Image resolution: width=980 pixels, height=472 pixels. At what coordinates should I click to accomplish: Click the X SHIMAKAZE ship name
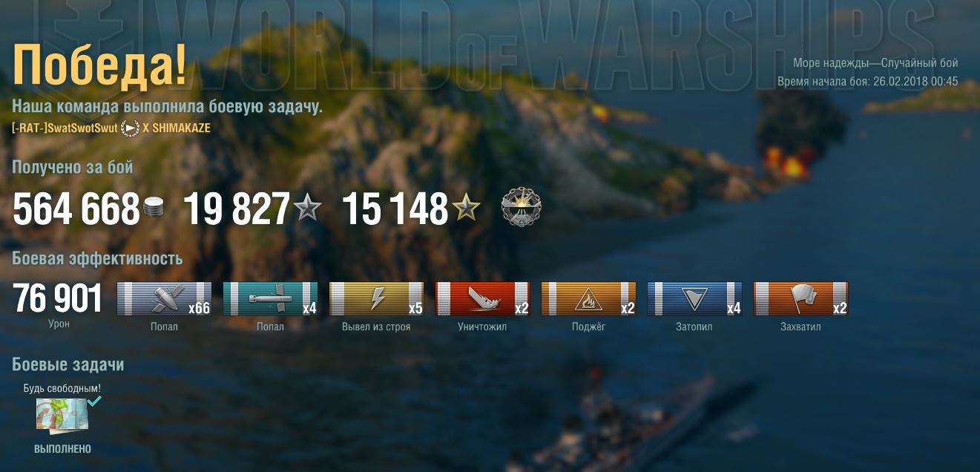(177, 128)
